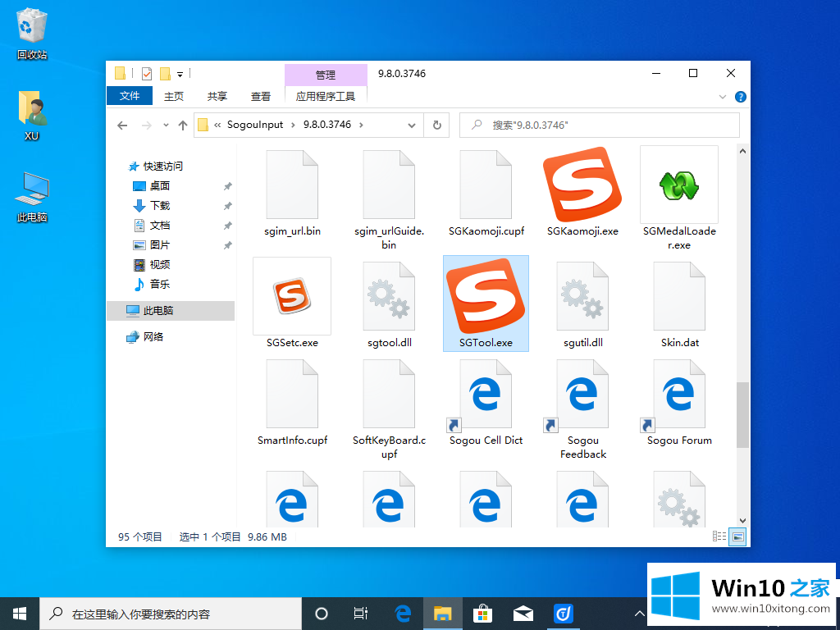This screenshot has width=840, height=630.
Task: Select the Sogou Forum shortcut icon
Action: point(674,395)
